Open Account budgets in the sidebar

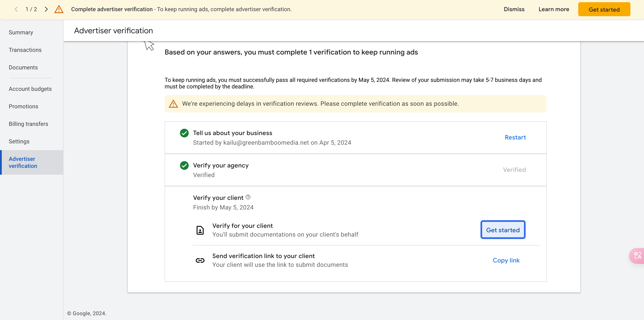pos(30,89)
